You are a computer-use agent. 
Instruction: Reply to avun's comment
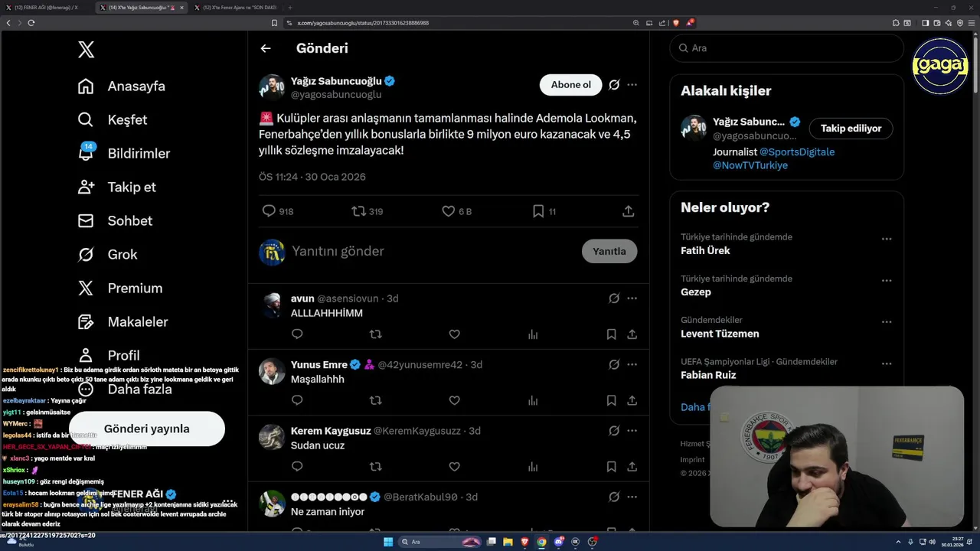coord(297,334)
